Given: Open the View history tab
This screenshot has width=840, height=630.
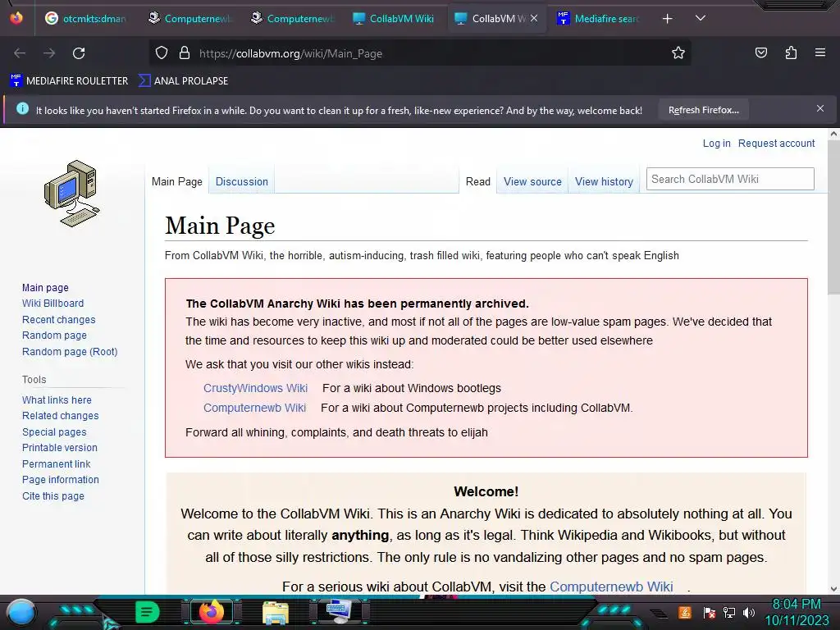Looking at the screenshot, I should 604,181.
